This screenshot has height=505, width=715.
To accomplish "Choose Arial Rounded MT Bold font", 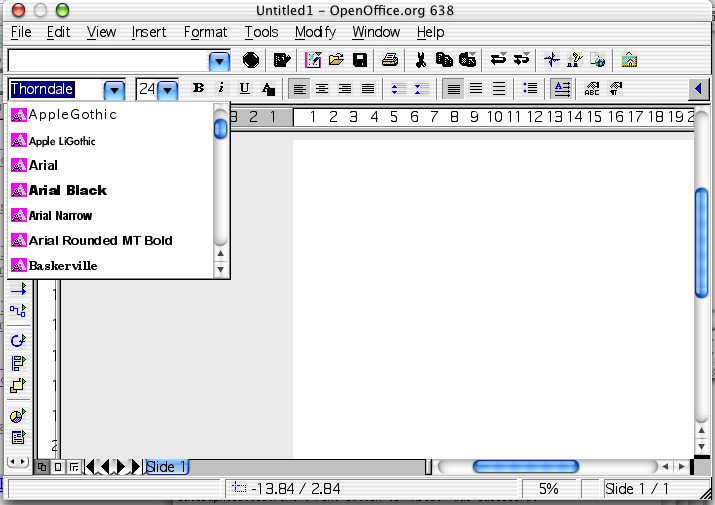I will click(x=111, y=240).
